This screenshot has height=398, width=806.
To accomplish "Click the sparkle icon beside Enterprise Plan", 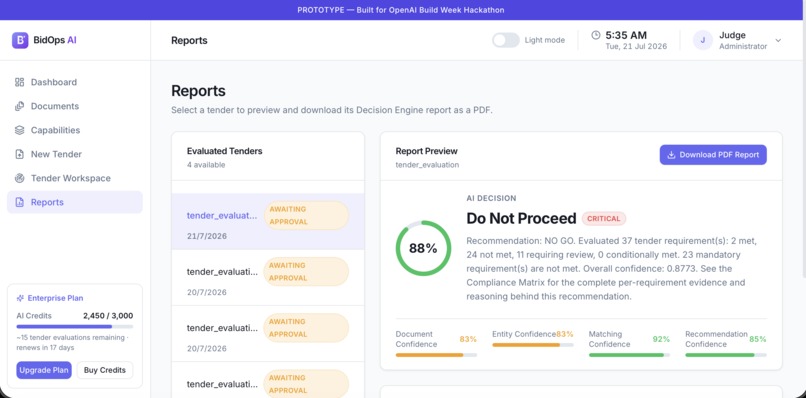I will tap(21, 298).
